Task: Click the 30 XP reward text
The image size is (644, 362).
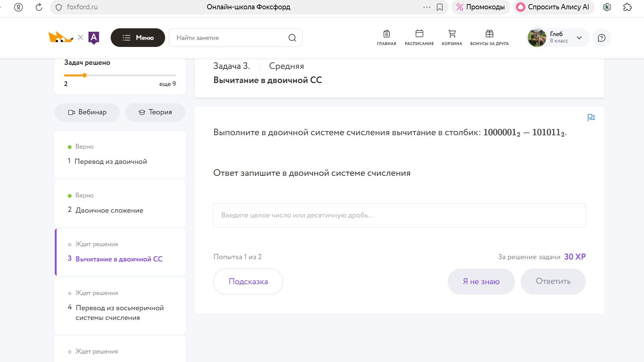Action: 575,257
